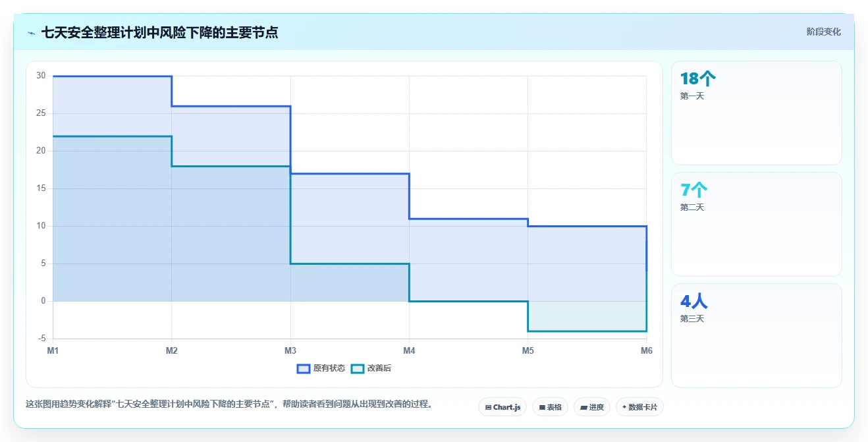Click the M6 x-axis label

647,350
